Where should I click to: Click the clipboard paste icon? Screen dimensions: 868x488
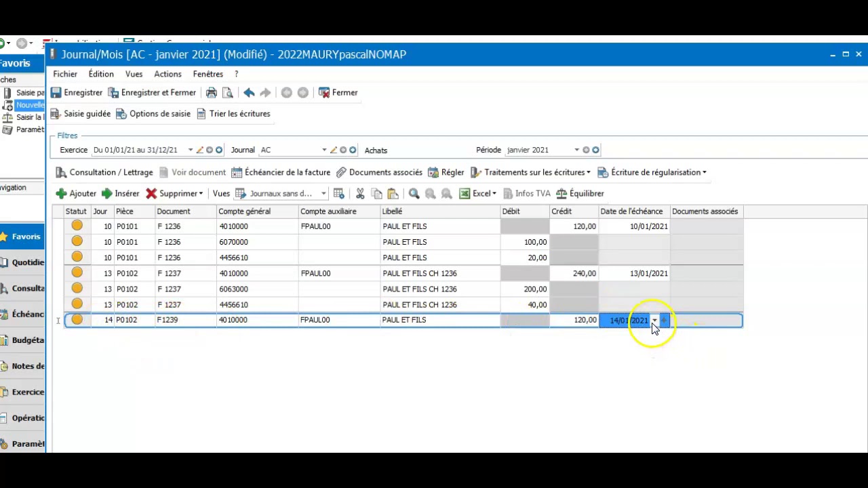tap(393, 194)
